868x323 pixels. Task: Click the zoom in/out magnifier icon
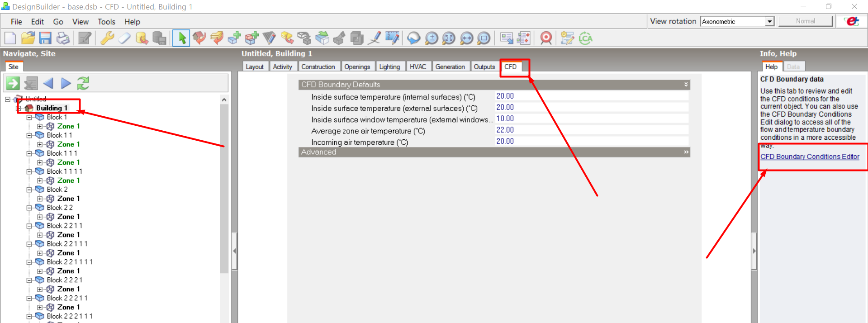point(432,38)
